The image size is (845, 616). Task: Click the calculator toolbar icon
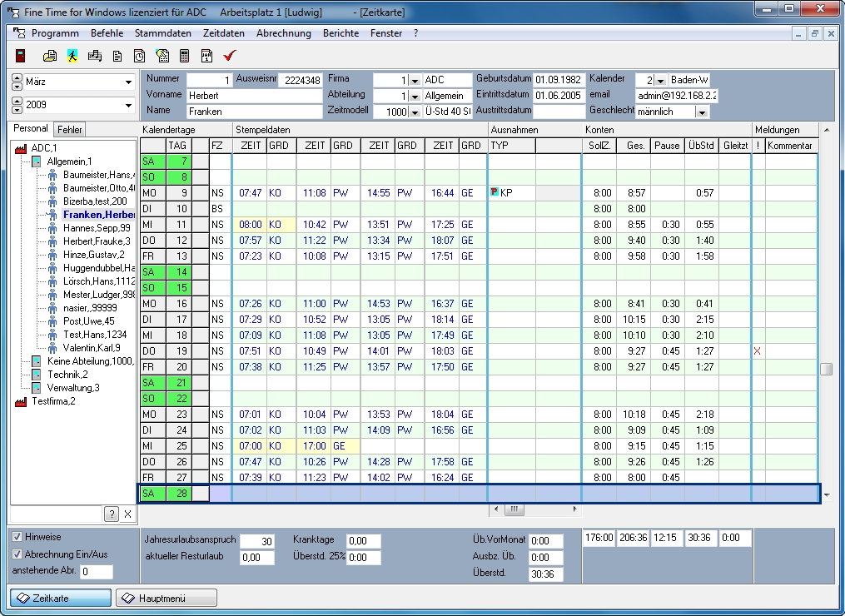[x=185, y=56]
